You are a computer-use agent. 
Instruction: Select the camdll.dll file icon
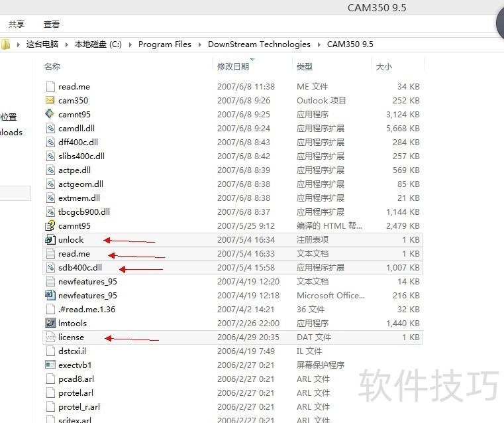tap(50, 128)
